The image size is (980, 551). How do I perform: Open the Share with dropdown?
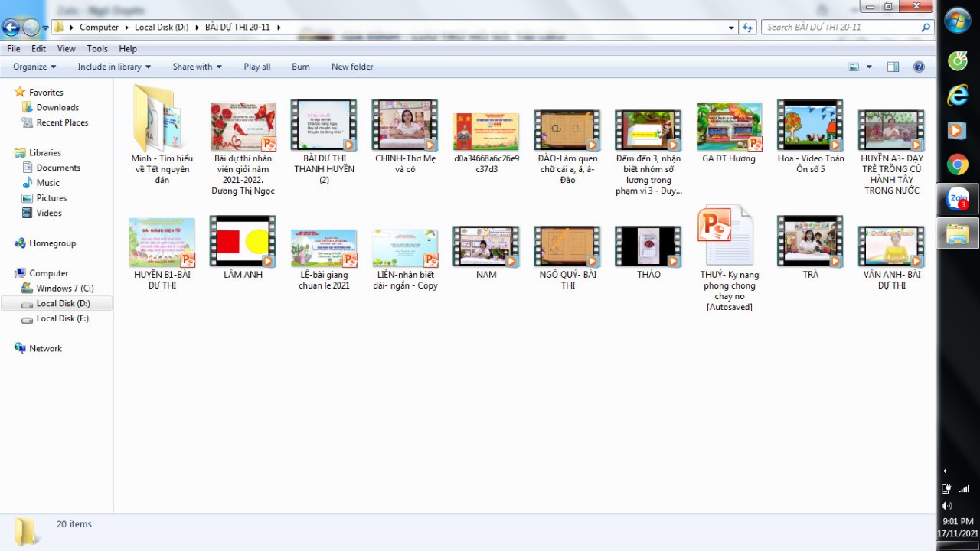point(197,67)
